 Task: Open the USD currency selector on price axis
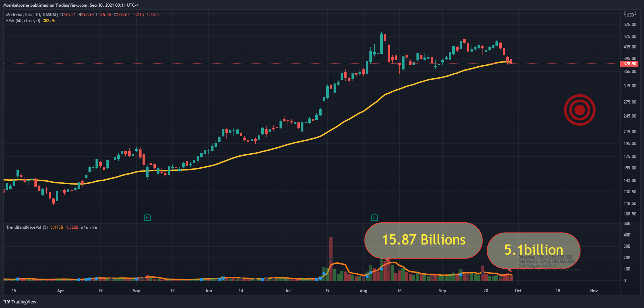pos(630,15)
